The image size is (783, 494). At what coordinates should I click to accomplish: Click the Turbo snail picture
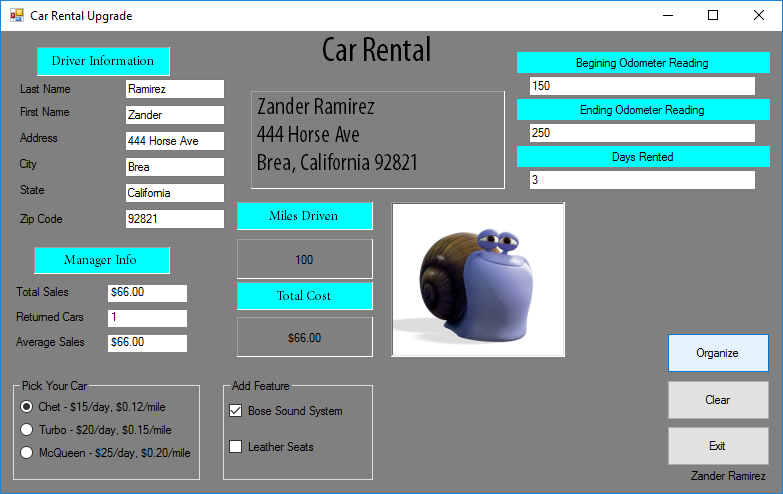478,280
